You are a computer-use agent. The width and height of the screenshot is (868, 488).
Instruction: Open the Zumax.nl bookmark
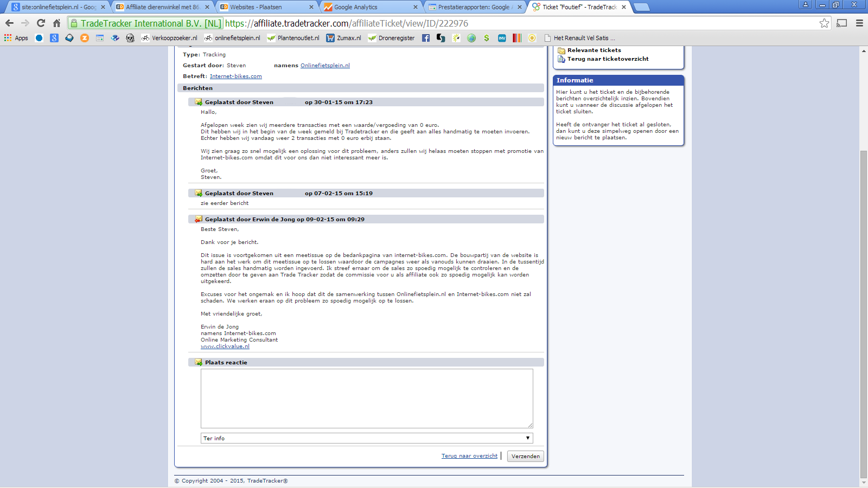343,38
